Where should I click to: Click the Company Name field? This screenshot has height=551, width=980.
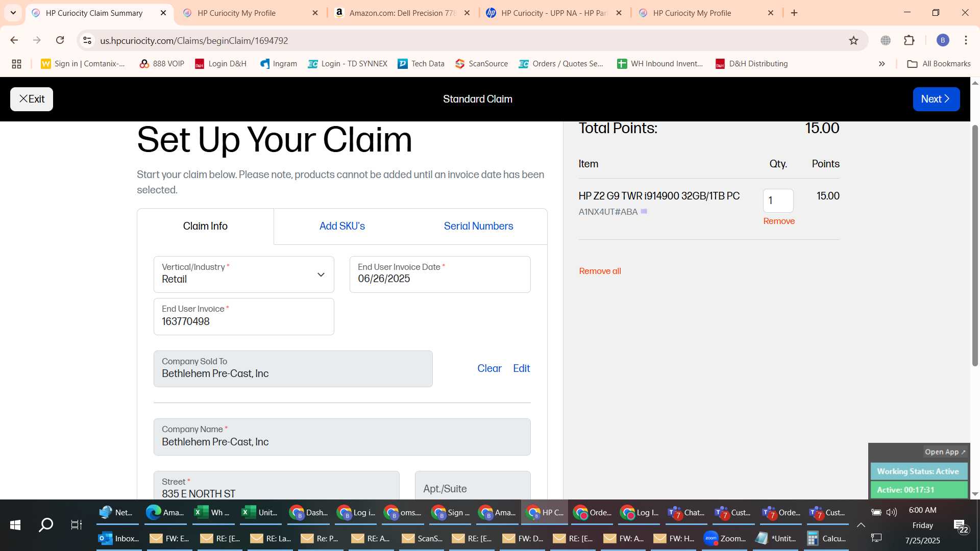coord(342,437)
